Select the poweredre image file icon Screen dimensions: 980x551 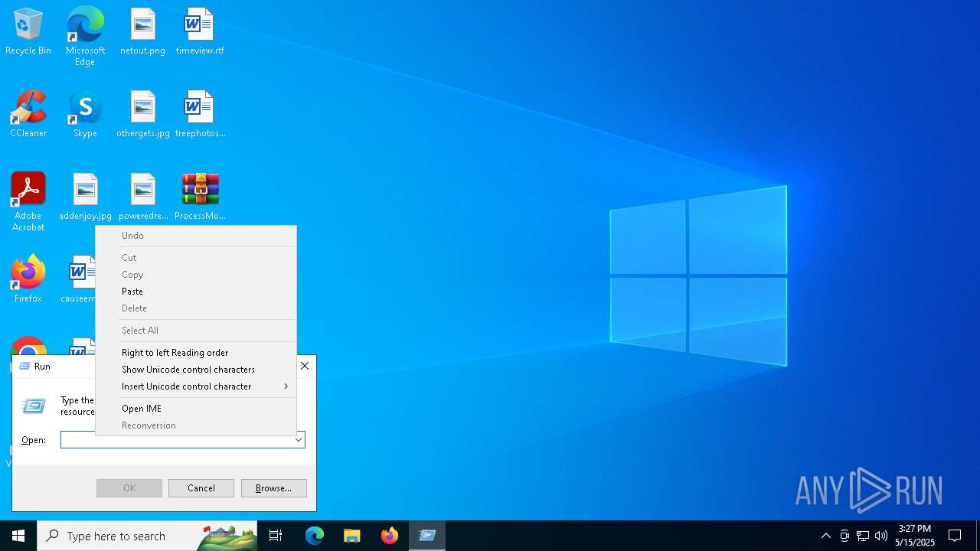(x=142, y=197)
